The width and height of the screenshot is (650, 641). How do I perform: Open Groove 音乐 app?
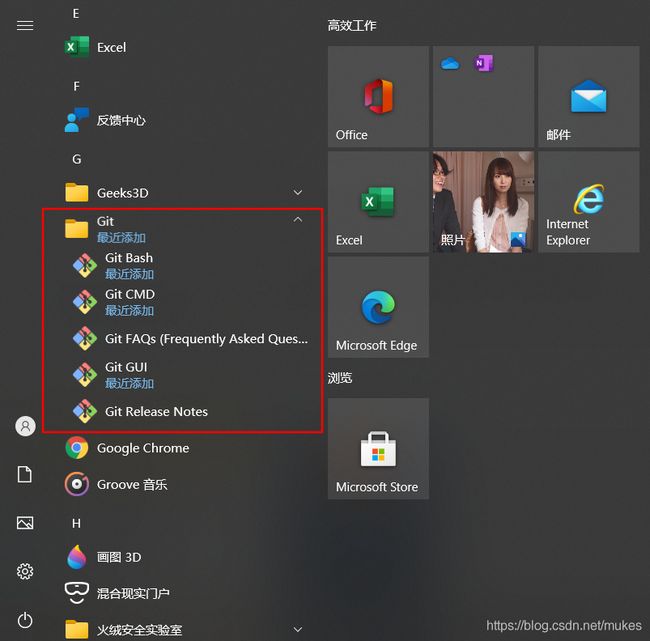pyautogui.click(x=181, y=484)
